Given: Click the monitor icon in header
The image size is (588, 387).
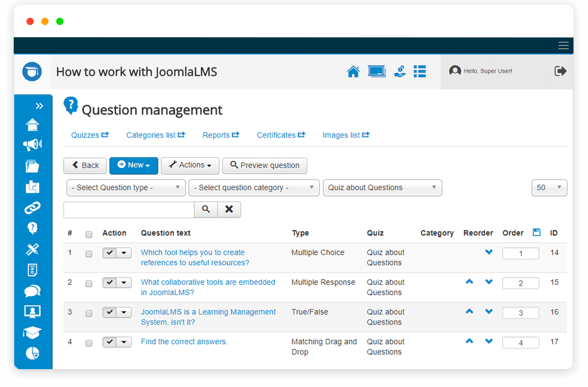Looking at the screenshot, I should point(377,71).
